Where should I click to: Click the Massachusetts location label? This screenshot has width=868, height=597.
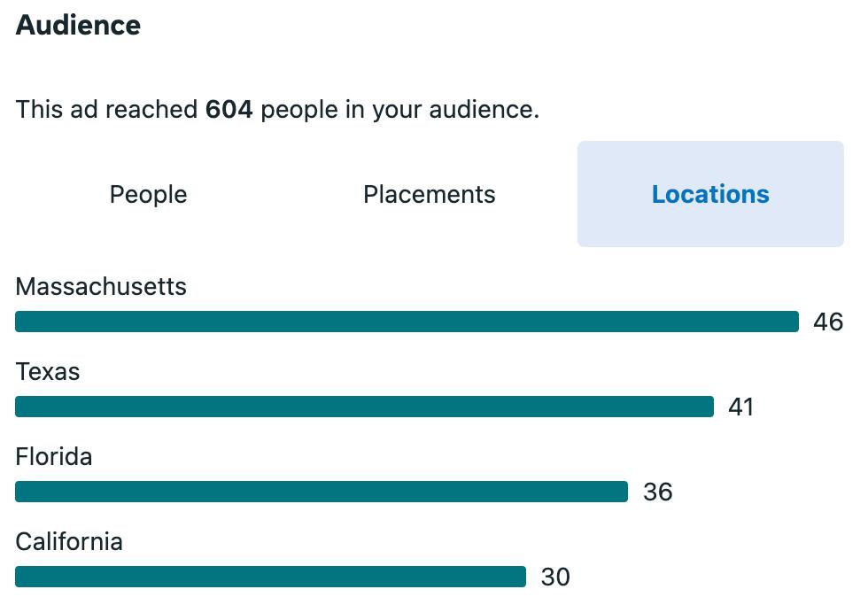[x=101, y=287]
